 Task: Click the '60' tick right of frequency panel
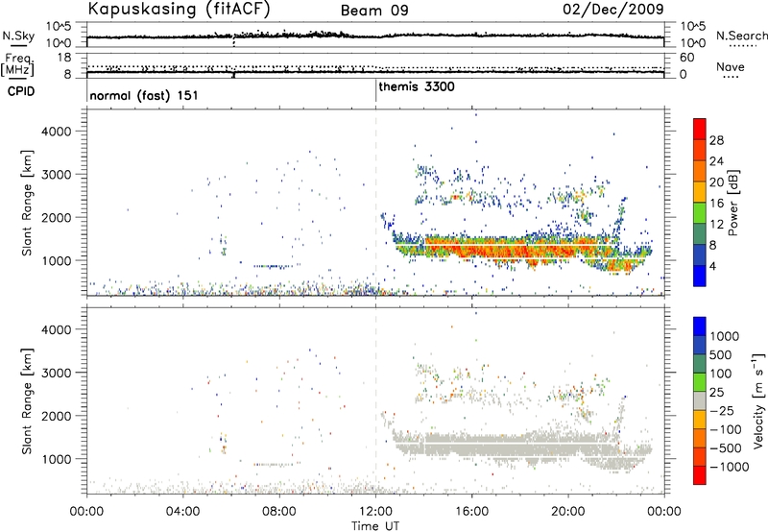tap(686, 58)
